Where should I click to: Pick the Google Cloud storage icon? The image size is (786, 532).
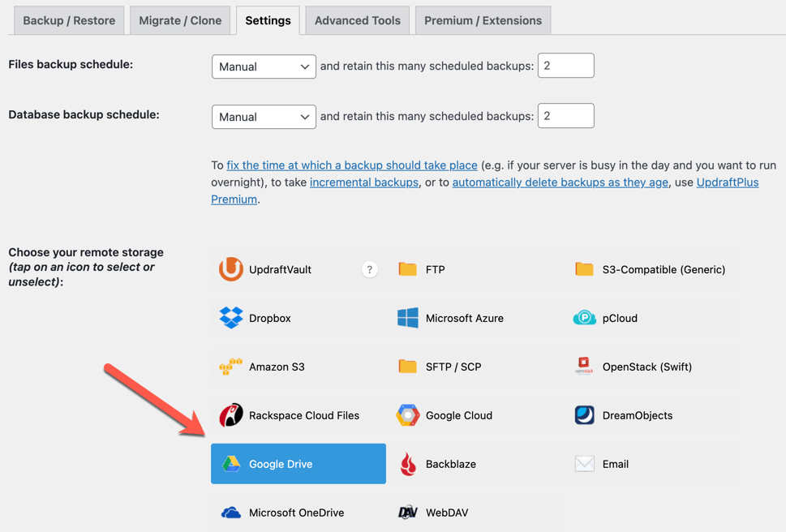point(407,415)
